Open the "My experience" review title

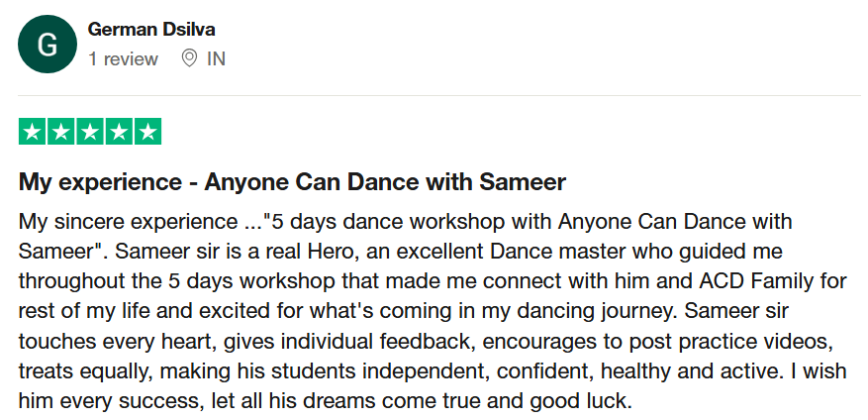(292, 182)
